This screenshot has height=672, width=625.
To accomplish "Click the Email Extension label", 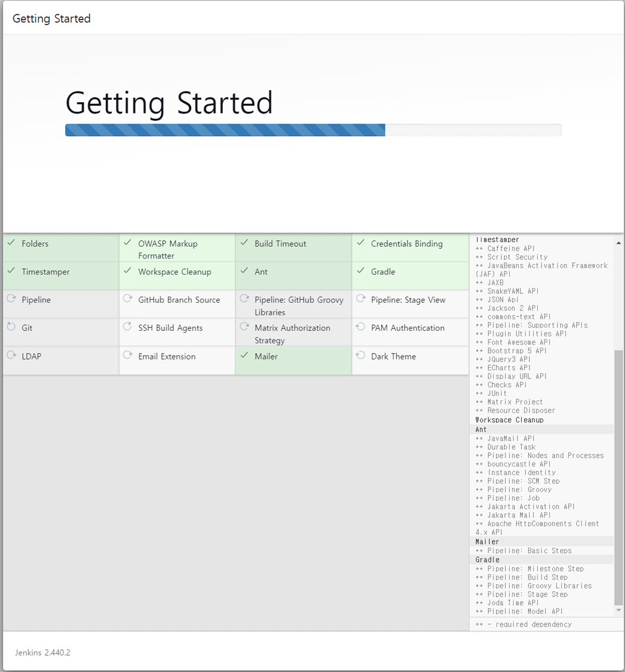I will click(167, 357).
